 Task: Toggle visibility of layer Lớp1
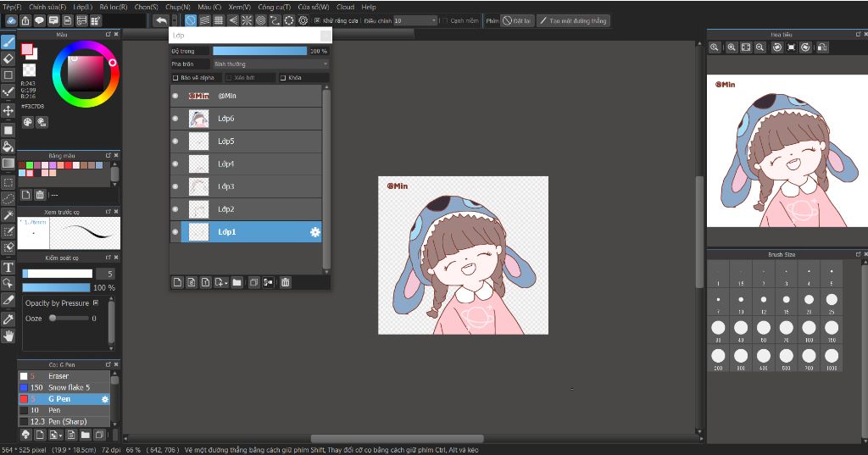[x=175, y=232]
